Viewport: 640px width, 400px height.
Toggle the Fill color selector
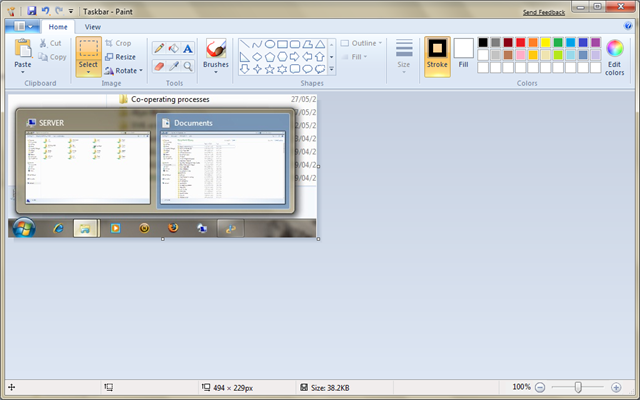(463, 54)
